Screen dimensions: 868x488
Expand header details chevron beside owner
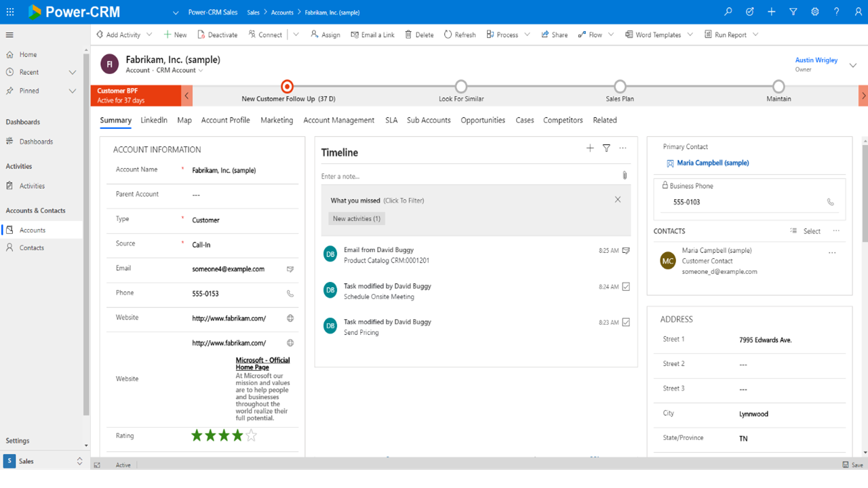tap(853, 65)
